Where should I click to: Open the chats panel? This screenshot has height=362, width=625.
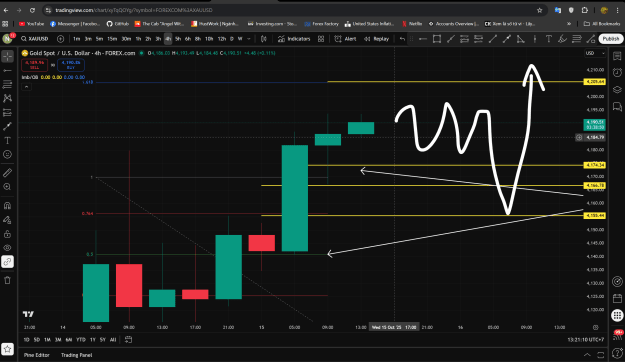(x=617, y=106)
